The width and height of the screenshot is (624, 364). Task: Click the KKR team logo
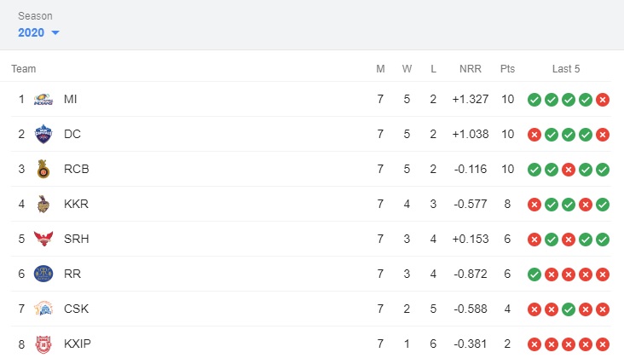point(43,204)
